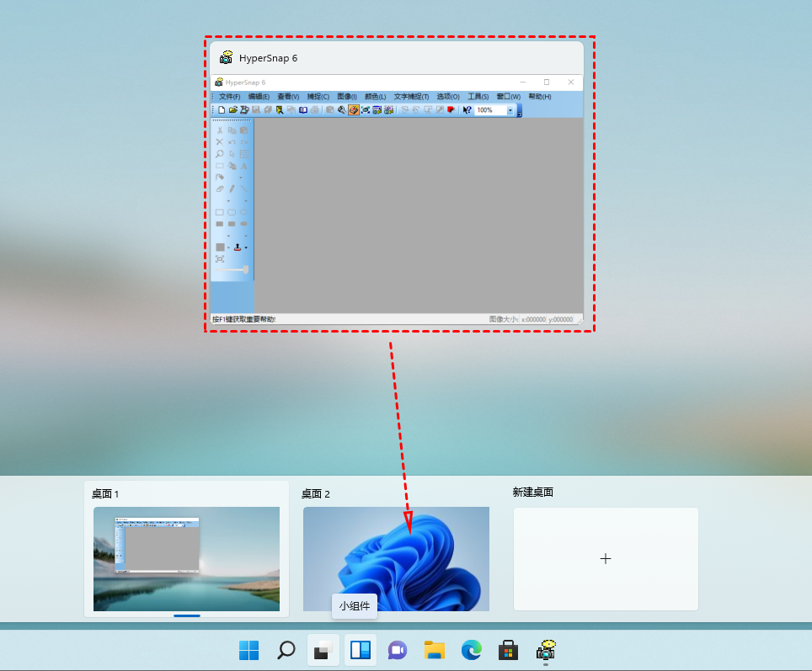Open 窗口(W) menu in HyperSnap preview

pyautogui.click(x=509, y=97)
